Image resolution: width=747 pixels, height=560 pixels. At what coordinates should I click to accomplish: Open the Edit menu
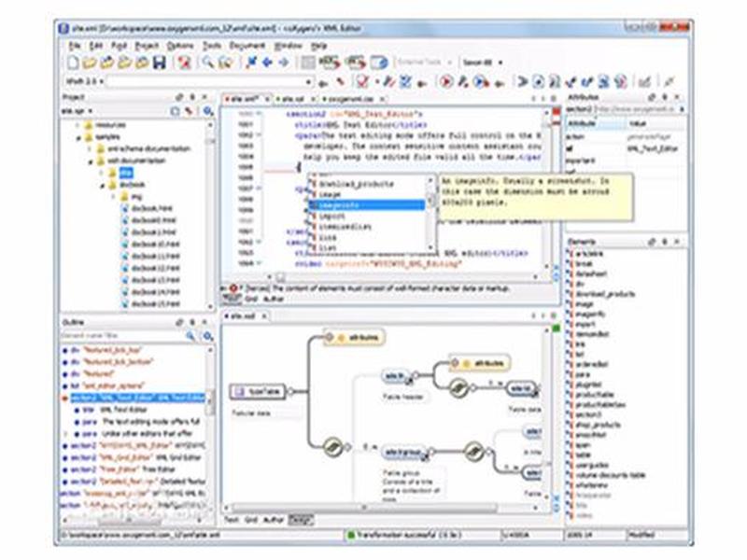click(96, 46)
